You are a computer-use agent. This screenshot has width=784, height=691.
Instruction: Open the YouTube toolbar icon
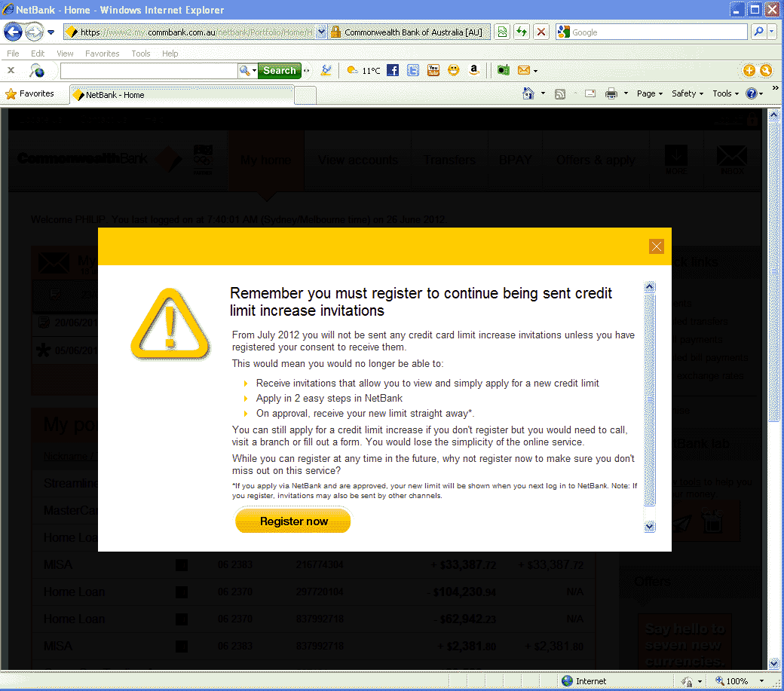point(433,70)
